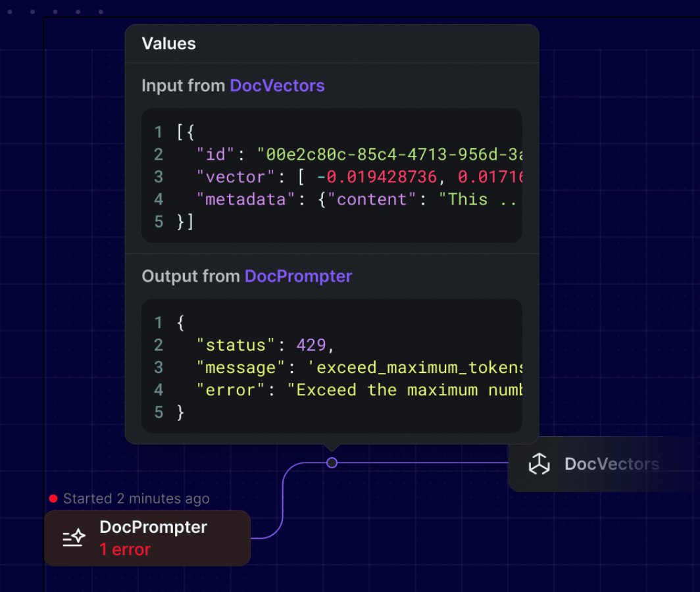Select the DocVectors node card
This screenshot has height=592, width=700.
(x=604, y=464)
